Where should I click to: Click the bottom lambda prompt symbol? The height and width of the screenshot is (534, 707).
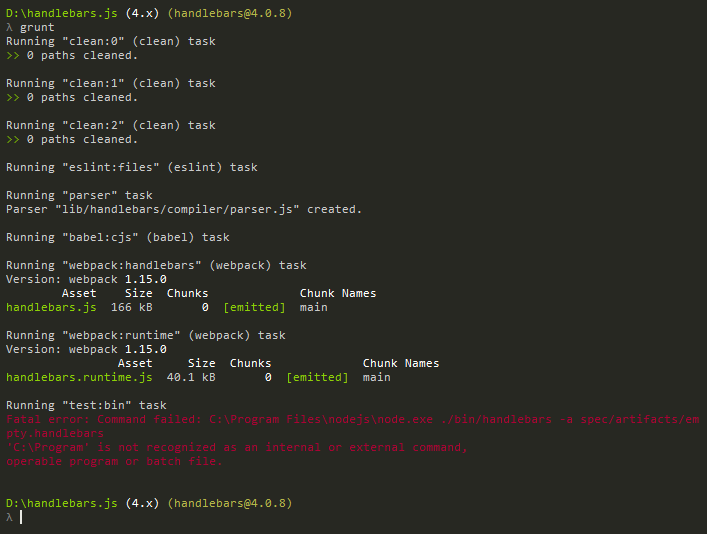coord(9,517)
